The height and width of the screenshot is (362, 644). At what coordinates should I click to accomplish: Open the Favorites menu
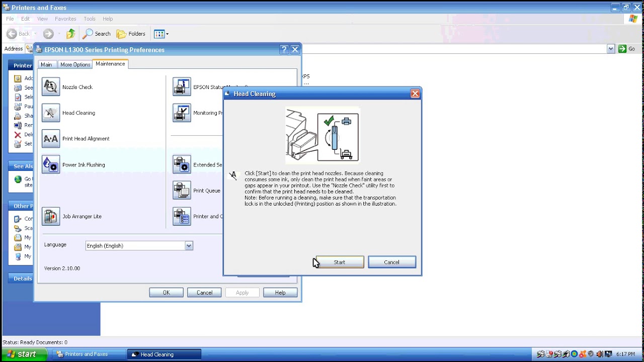click(65, 19)
